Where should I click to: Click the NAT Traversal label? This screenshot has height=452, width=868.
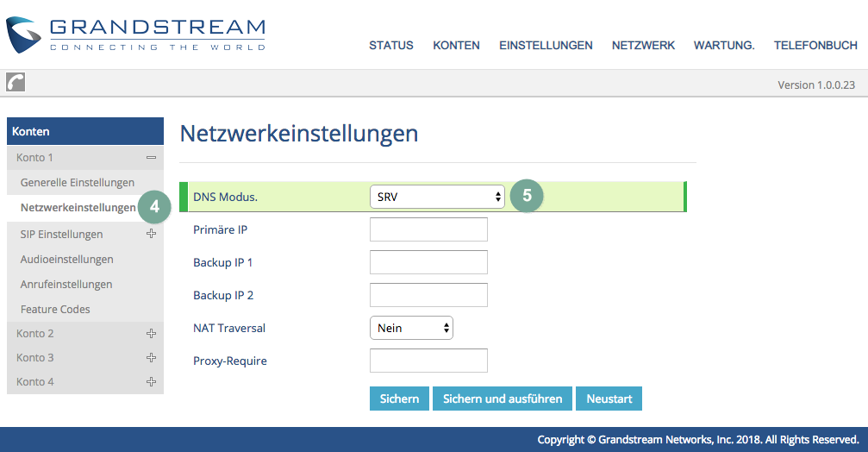click(229, 328)
